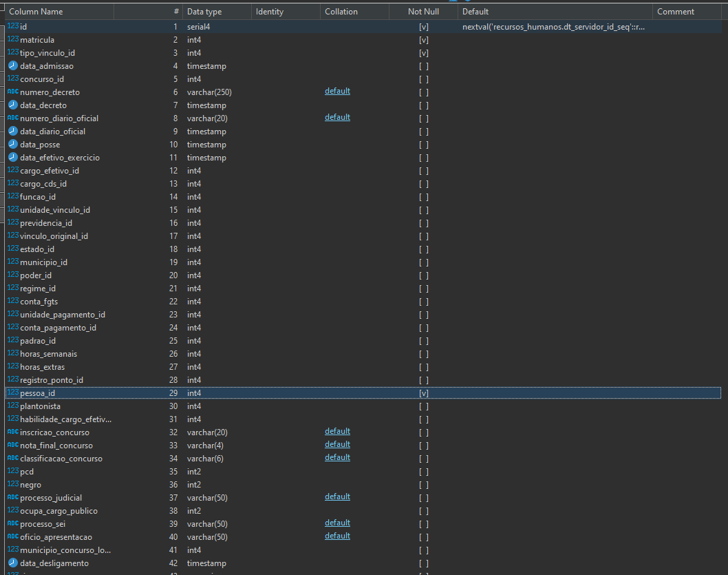Click the varchar(6) data type cell
The width and height of the screenshot is (728, 575).
coord(205,459)
